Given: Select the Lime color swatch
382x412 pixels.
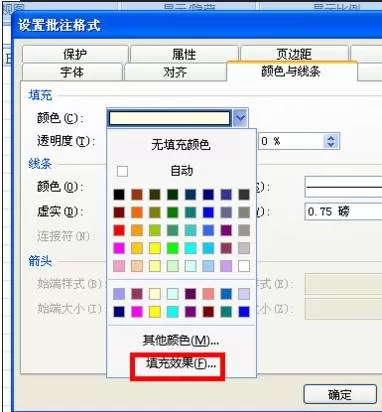Looking at the screenshot, I should (155, 230).
